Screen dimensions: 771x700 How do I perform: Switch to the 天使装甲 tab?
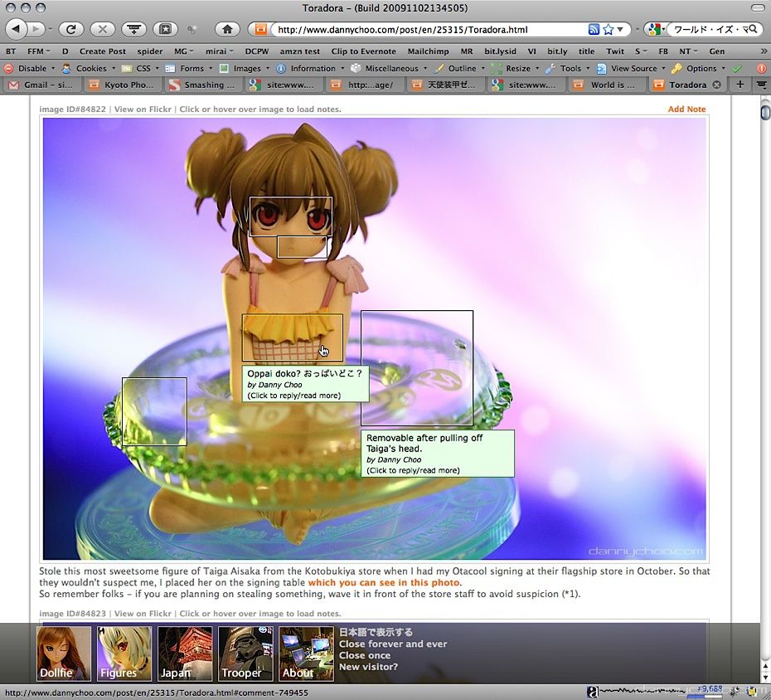click(x=444, y=85)
